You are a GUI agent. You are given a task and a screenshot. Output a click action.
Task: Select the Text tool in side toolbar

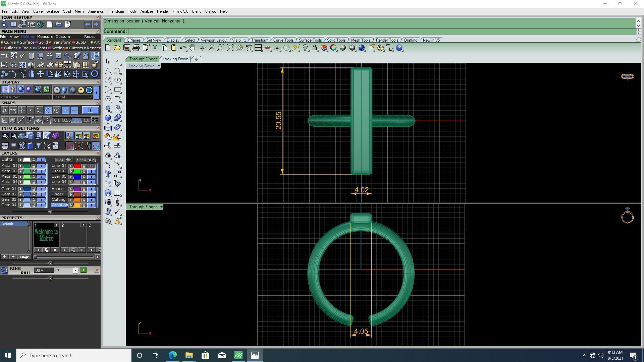(108, 174)
